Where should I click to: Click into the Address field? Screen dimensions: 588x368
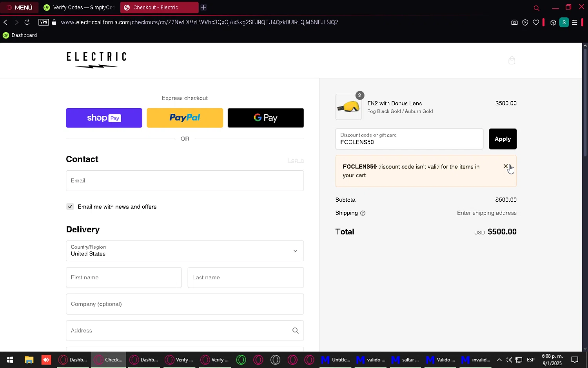click(x=185, y=331)
